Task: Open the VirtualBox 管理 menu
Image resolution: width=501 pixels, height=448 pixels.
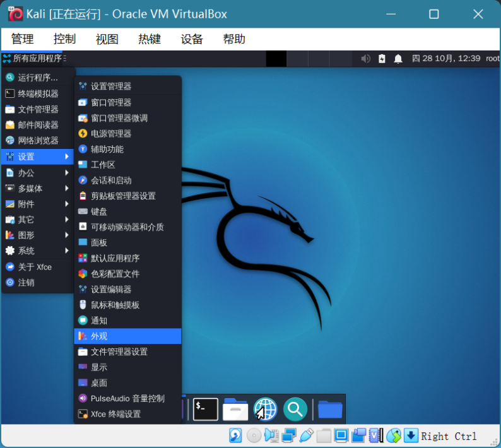Action: tap(22, 39)
